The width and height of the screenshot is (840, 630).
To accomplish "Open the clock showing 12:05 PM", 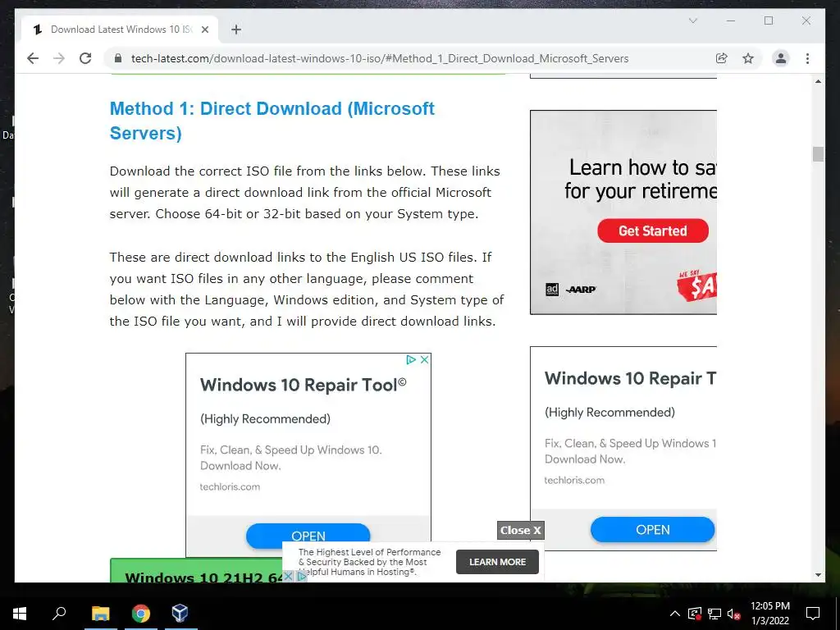I will (x=769, y=614).
